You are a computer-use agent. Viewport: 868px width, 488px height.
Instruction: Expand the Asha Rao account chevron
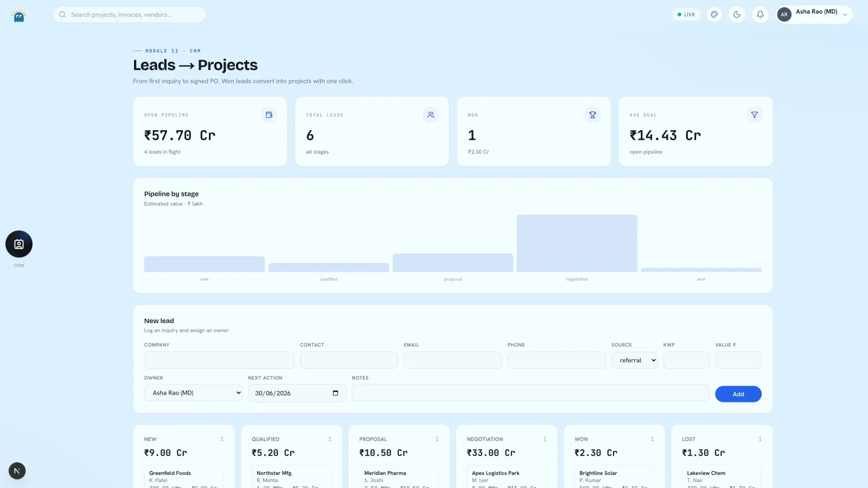point(845,15)
